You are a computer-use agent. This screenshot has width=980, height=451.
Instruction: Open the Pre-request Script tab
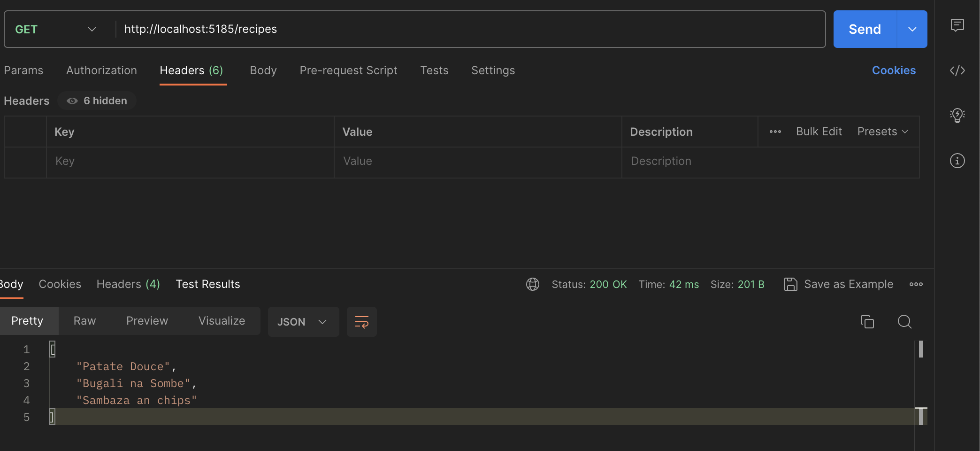(348, 70)
